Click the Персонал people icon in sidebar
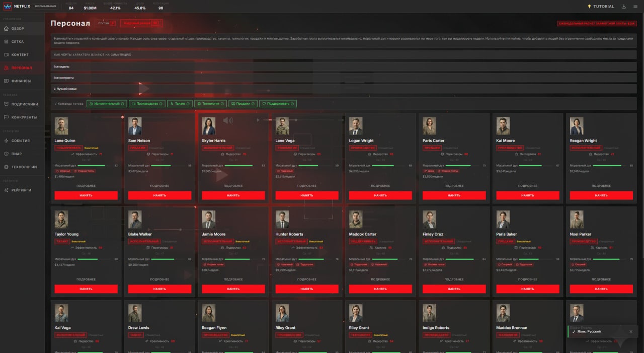 point(6,67)
